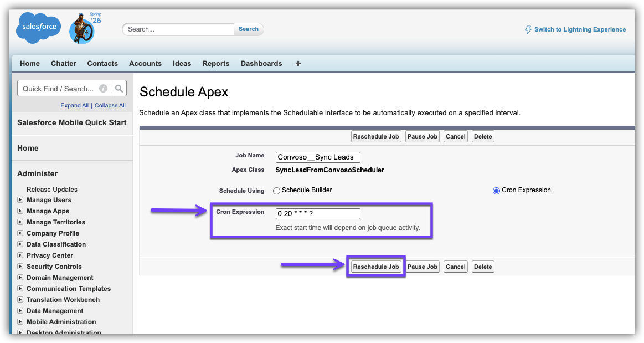Screen dimensions: 644x343
Task: Go to the Dashboards tab
Action: [x=261, y=64]
